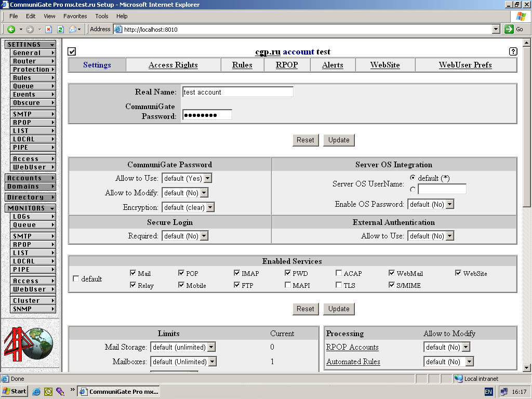Open the Mail Storage limit dropdown

(x=183, y=347)
